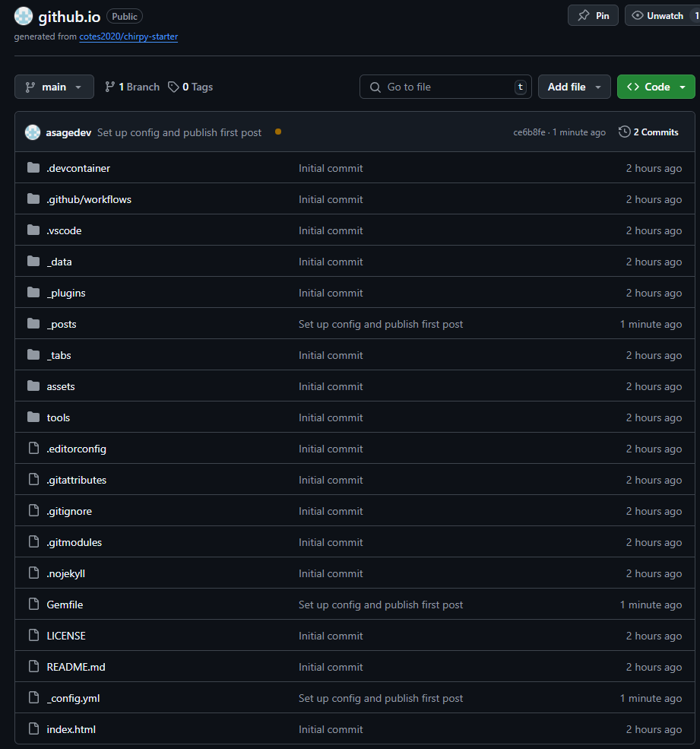
Task: Open the .github/workflows folder
Action: tap(89, 200)
